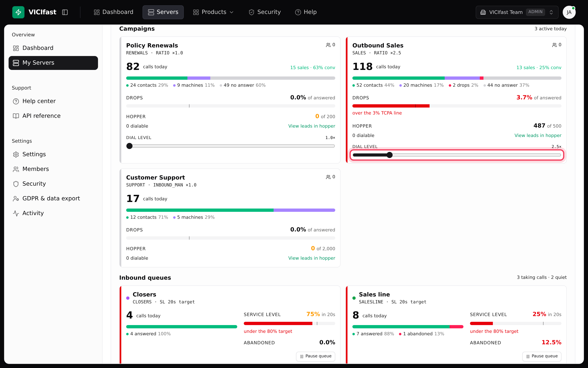View leads in hopper for Policy Renewals

point(312,126)
